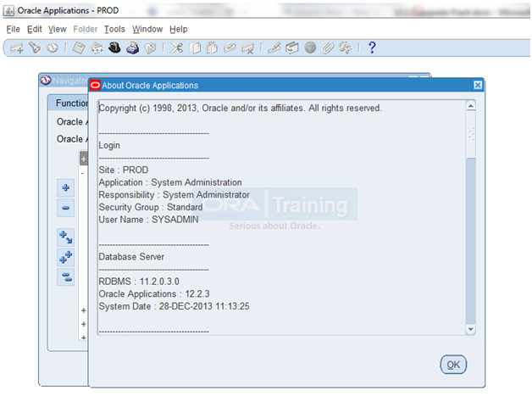Viewport: 532px width, 402px height.
Task: Click the Delete Record toolbar icon
Action: point(247,48)
